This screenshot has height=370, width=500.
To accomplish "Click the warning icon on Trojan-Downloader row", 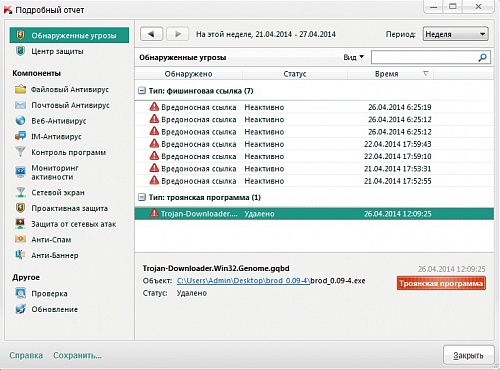I will (x=154, y=213).
